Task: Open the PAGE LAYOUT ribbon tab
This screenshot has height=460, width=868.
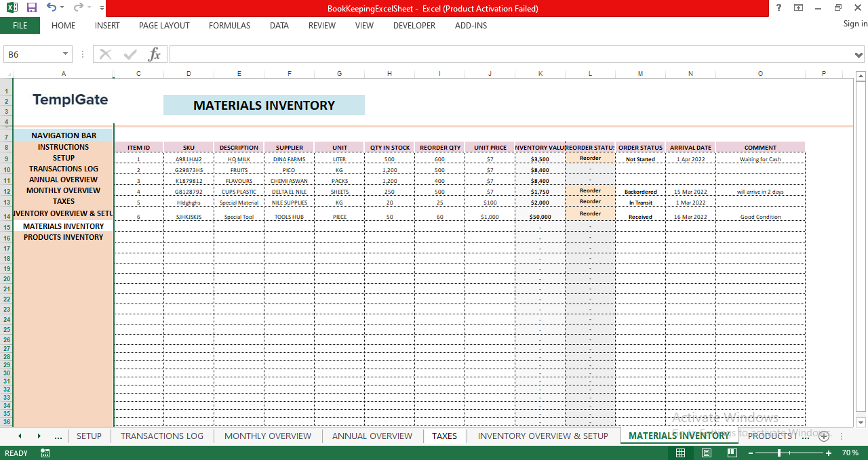Action: pyautogui.click(x=164, y=26)
